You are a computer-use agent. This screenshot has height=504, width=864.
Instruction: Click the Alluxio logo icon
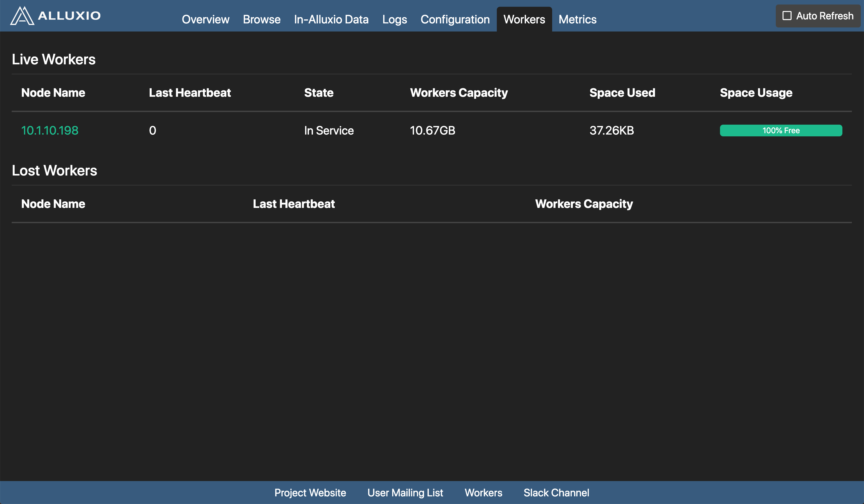22,16
